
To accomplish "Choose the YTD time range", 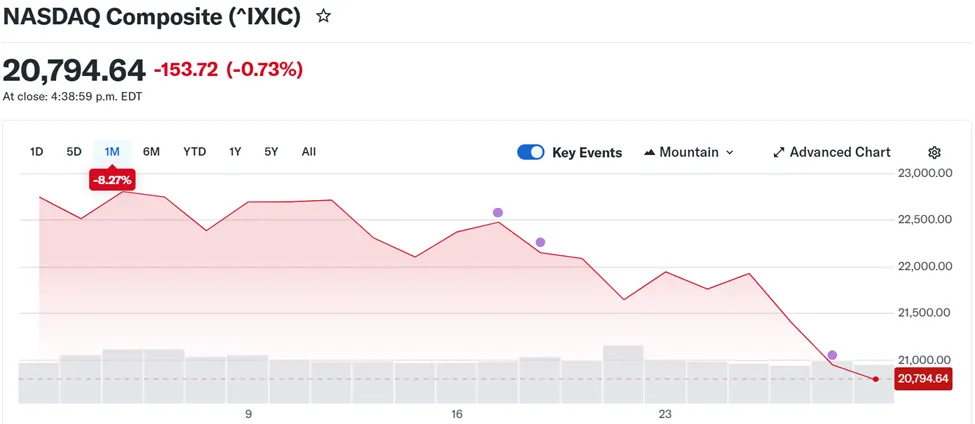I will [194, 152].
